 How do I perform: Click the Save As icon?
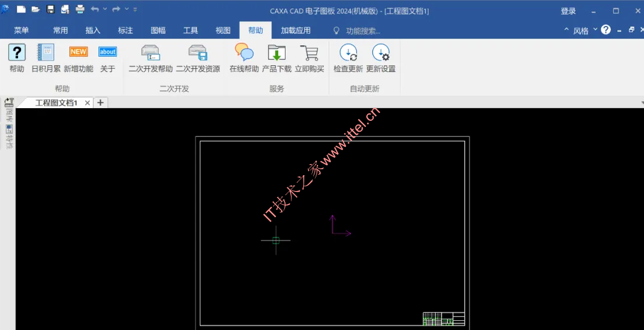pyautogui.click(x=65, y=9)
